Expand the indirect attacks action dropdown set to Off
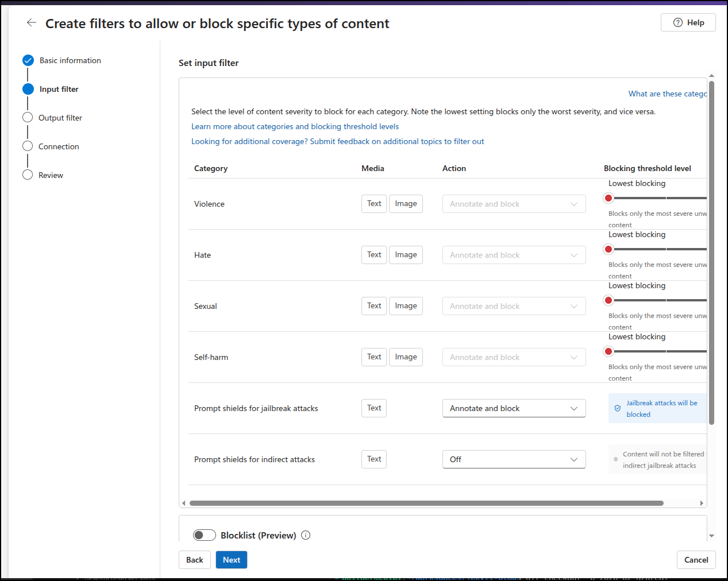728x581 pixels. pos(514,459)
